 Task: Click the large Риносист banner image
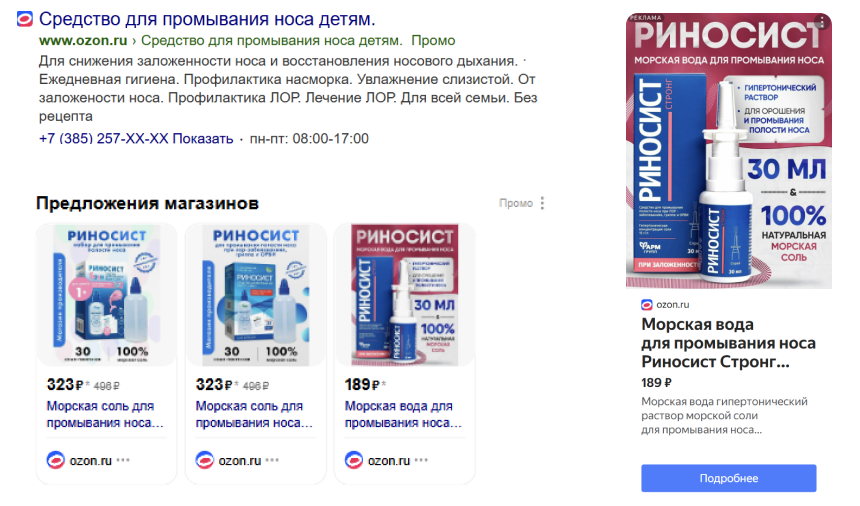click(728, 151)
